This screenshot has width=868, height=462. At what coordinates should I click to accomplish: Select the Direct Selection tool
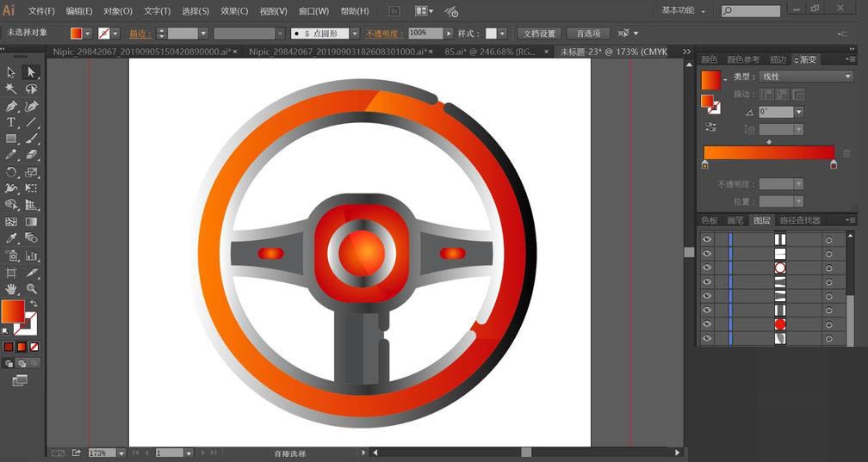[x=31, y=72]
